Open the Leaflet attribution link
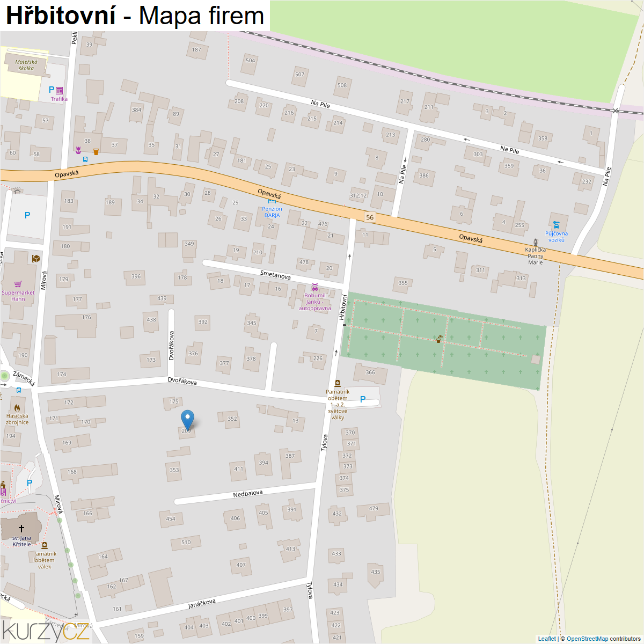Viewport: 644px width, 644px height. [x=547, y=639]
